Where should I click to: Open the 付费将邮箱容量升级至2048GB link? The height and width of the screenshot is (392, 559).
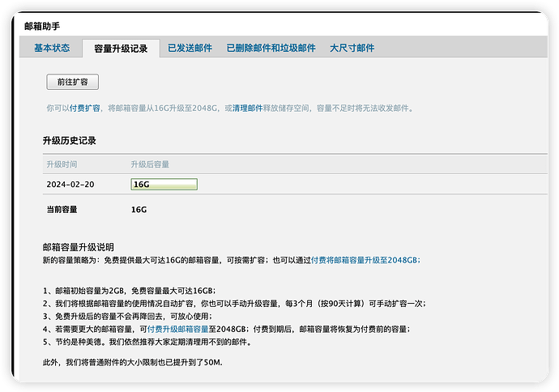(x=365, y=260)
